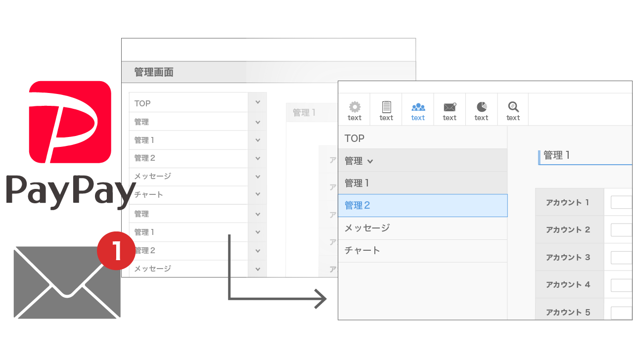Click the アカウント 3 label cell
633x364 pixels.
(570, 257)
